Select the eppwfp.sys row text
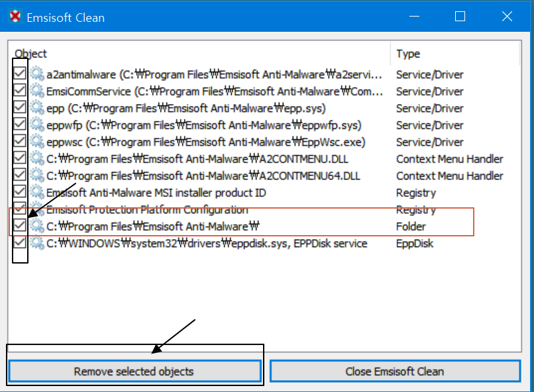Image resolution: width=534 pixels, height=392 pixels. (x=203, y=125)
